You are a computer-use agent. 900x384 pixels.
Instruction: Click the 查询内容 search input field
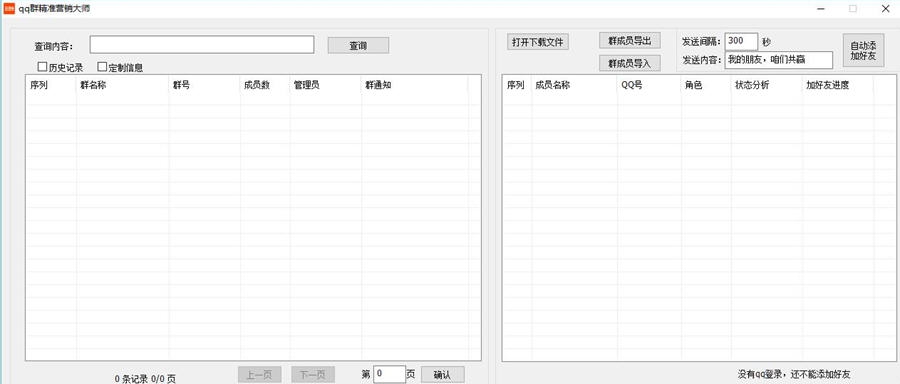(202, 45)
